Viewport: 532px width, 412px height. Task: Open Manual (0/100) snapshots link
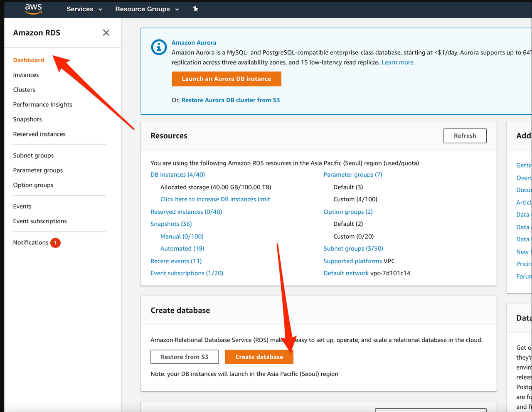(x=182, y=236)
